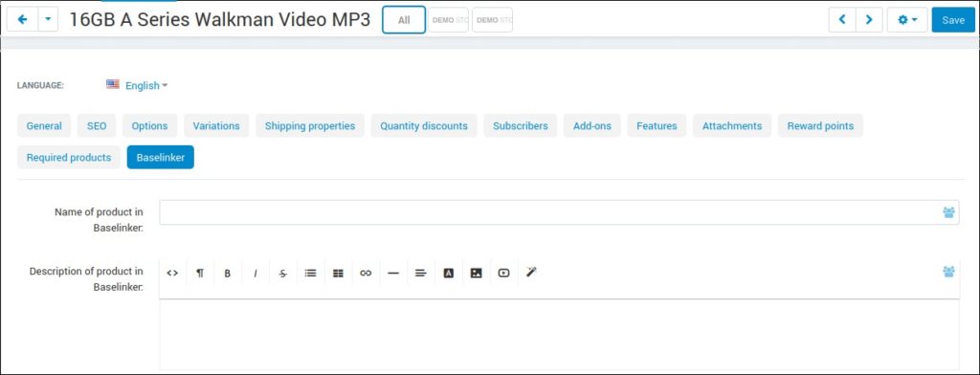Apply strikethrough formatting in editor
Image resolution: width=980 pixels, height=375 pixels.
282,274
